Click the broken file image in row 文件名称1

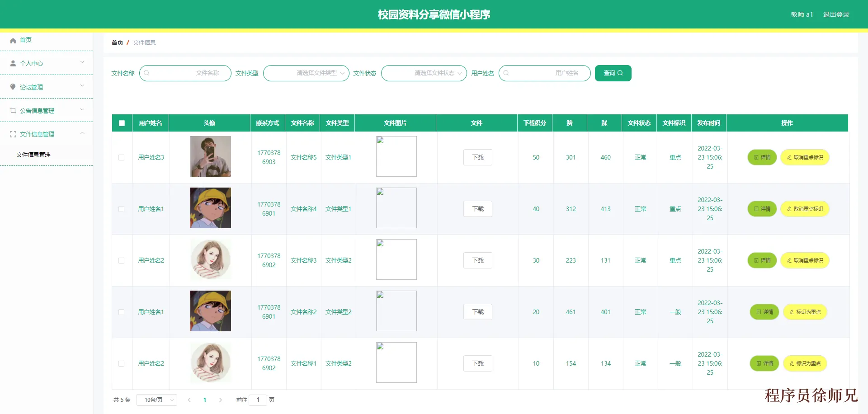pyautogui.click(x=396, y=362)
